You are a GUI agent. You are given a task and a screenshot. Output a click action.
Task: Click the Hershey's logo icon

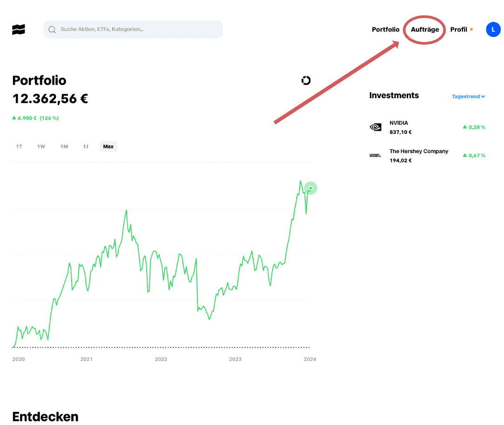375,155
